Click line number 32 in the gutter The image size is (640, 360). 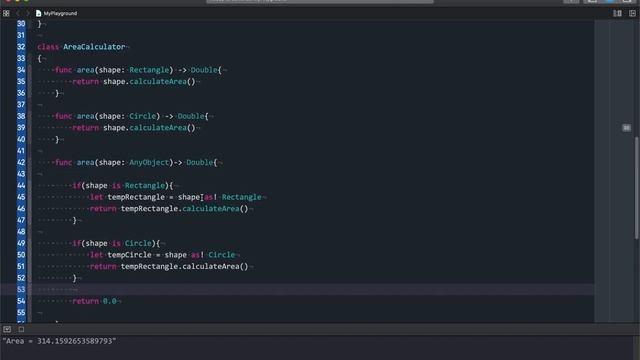pyautogui.click(x=21, y=47)
